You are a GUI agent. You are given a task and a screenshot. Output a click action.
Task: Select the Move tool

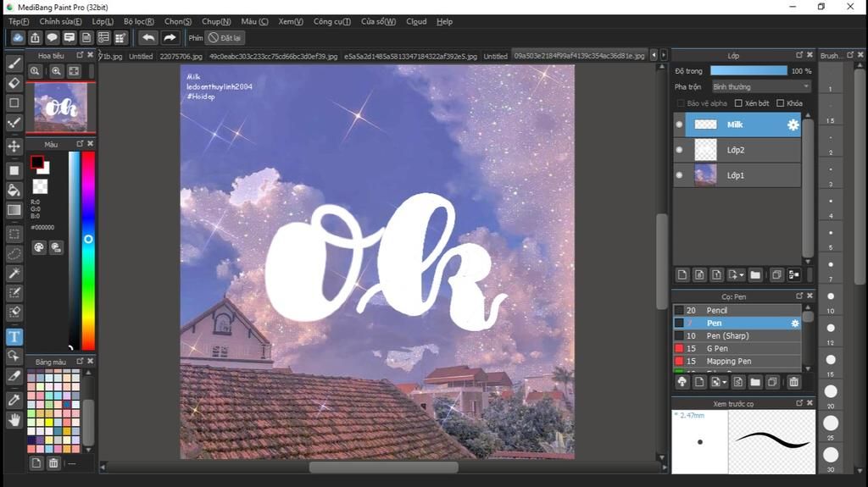[x=14, y=146]
